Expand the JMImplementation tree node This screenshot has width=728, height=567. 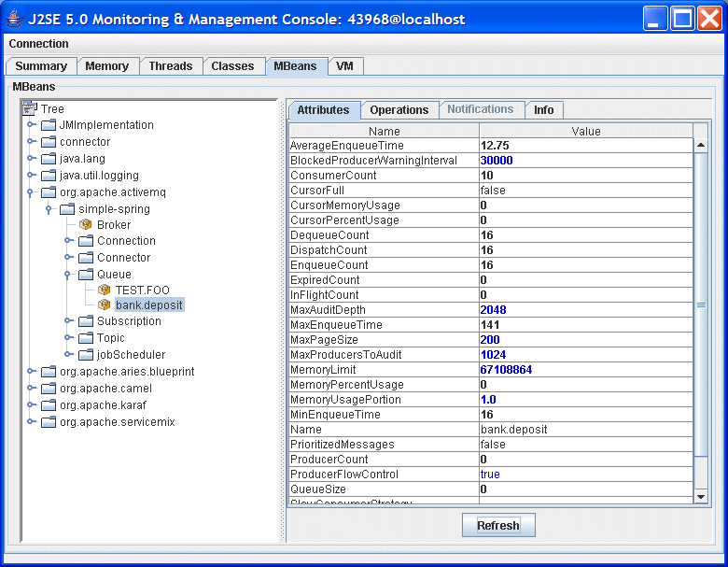point(31,124)
